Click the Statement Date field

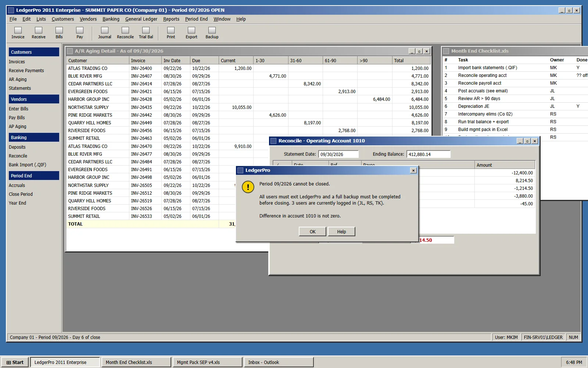tap(338, 154)
